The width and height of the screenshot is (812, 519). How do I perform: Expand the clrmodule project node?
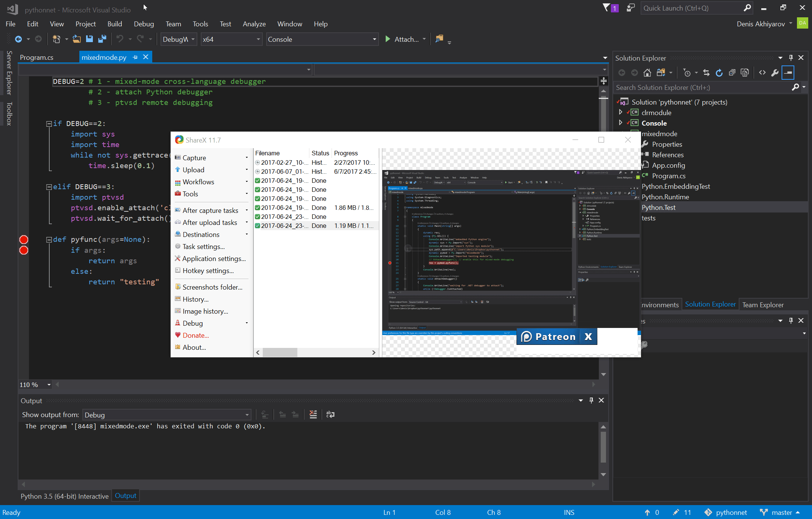(x=620, y=112)
